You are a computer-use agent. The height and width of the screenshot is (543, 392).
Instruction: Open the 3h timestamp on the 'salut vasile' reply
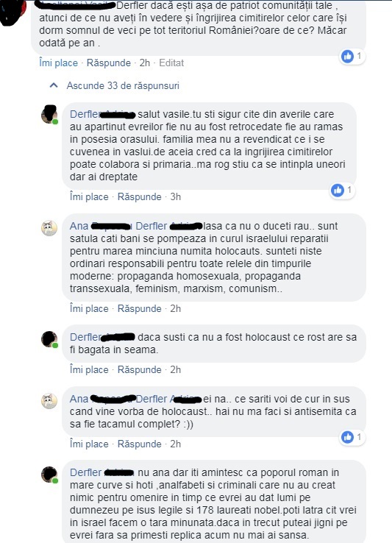176,196
